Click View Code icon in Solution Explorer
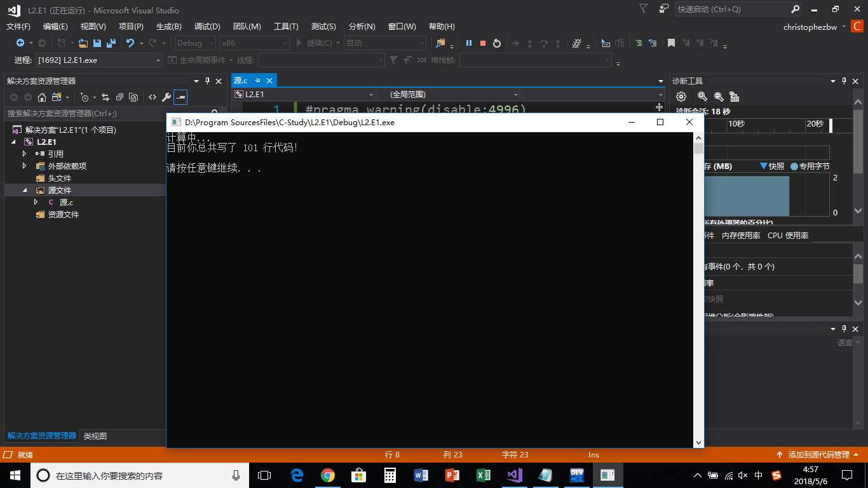This screenshot has height=488, width=868. 153,97
